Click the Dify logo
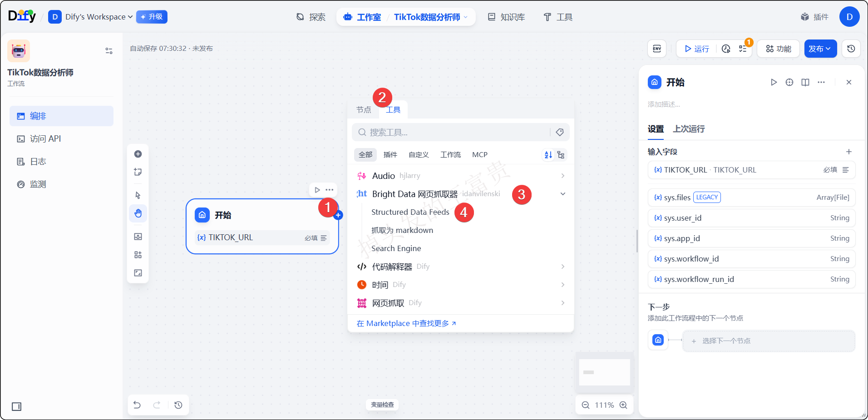The image size is (868, 420). coord(22,16)
